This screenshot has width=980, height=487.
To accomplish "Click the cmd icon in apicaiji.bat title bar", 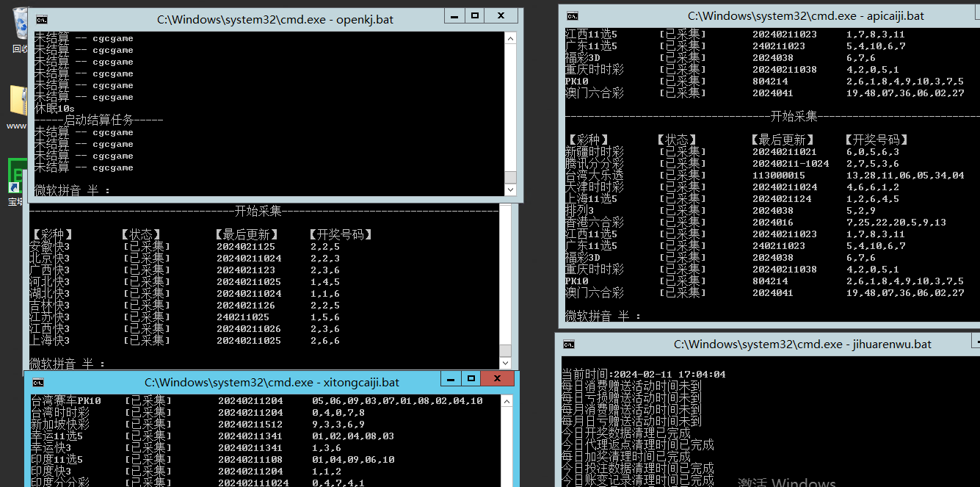I will click(572, 15).
